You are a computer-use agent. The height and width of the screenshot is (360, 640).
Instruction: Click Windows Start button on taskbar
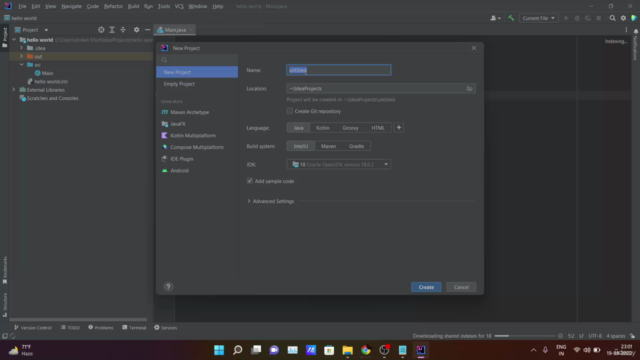[x=219, y=350]
